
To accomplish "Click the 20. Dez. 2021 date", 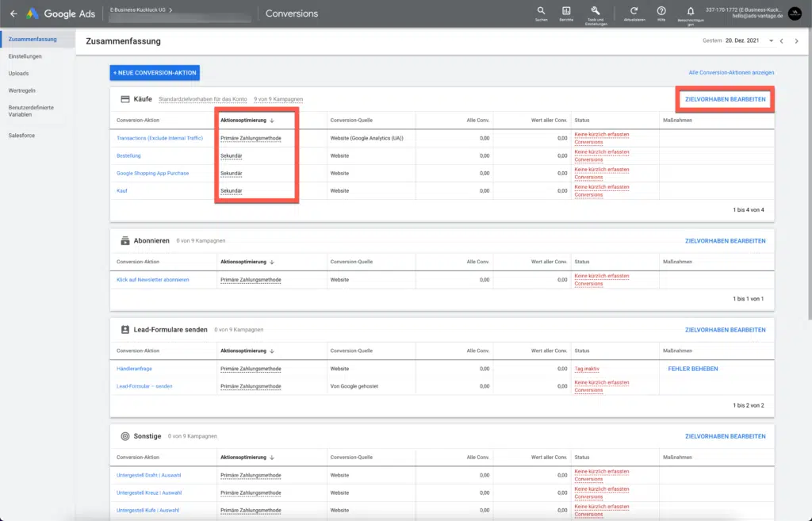I will (x=742, y=40).
